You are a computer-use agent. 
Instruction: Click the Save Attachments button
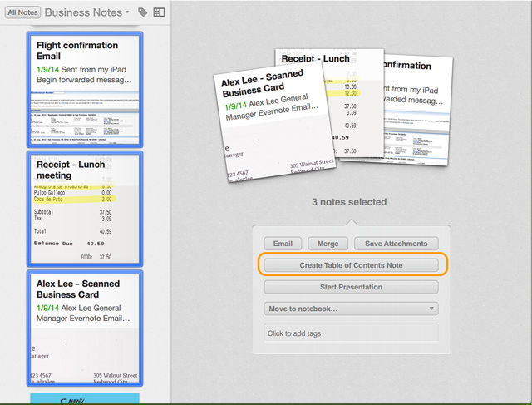397,244
